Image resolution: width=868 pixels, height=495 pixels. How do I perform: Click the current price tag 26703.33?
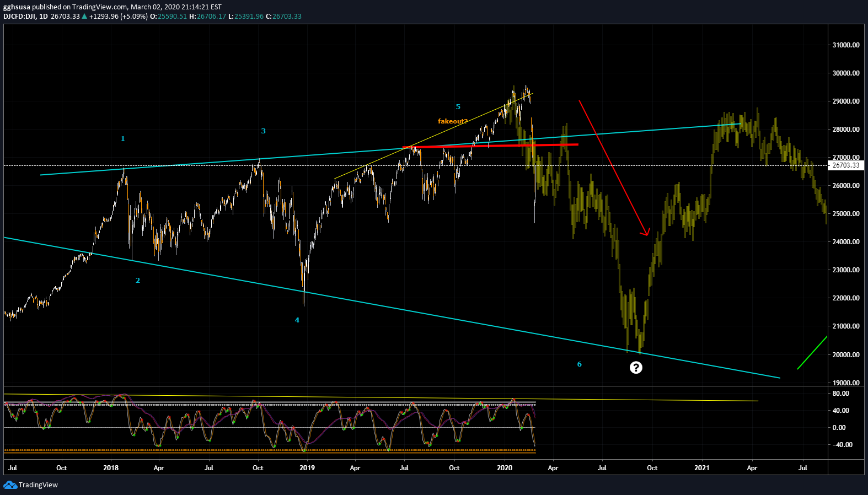pos(845,165)
